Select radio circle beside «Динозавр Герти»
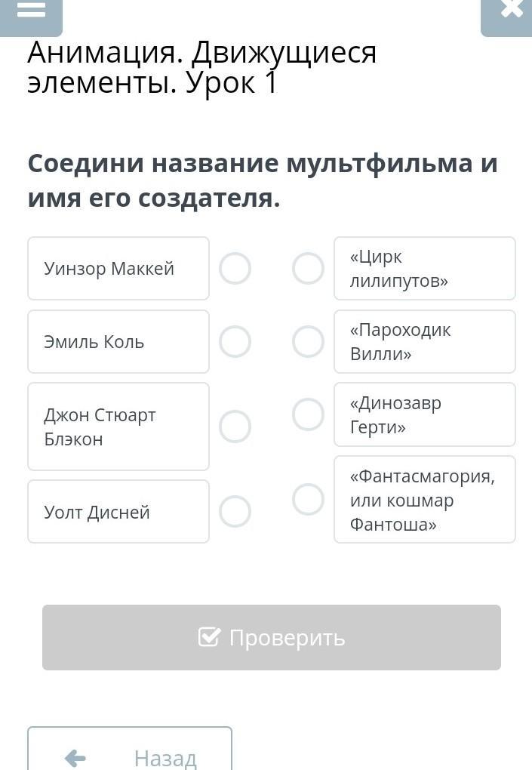The height and width of the screenshot is (770, 532). tap(308, 414)
